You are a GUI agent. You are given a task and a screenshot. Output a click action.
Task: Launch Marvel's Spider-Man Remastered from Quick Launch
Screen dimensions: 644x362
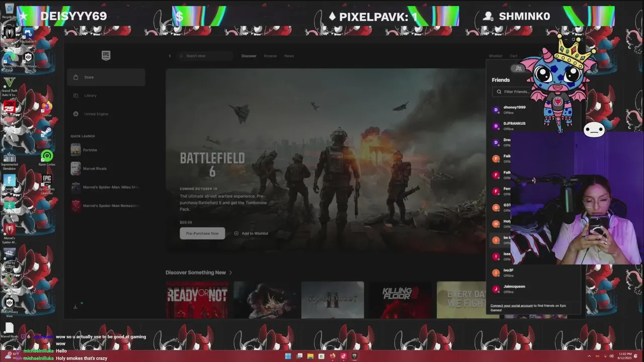(x=105, y=206)
